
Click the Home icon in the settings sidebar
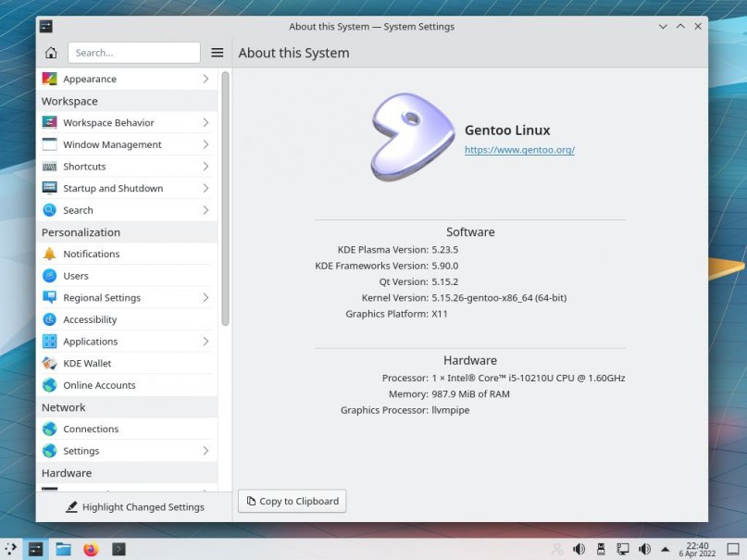[51, 53]
